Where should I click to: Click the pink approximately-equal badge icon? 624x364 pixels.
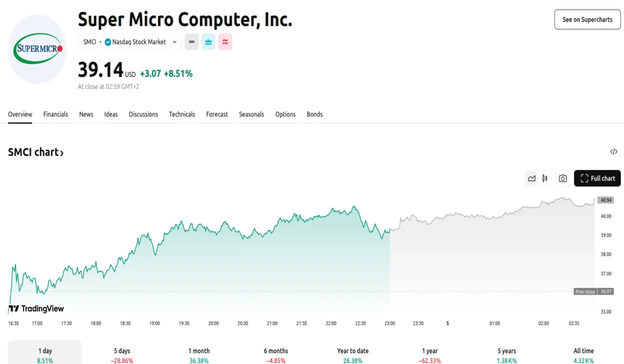[225, 42]
